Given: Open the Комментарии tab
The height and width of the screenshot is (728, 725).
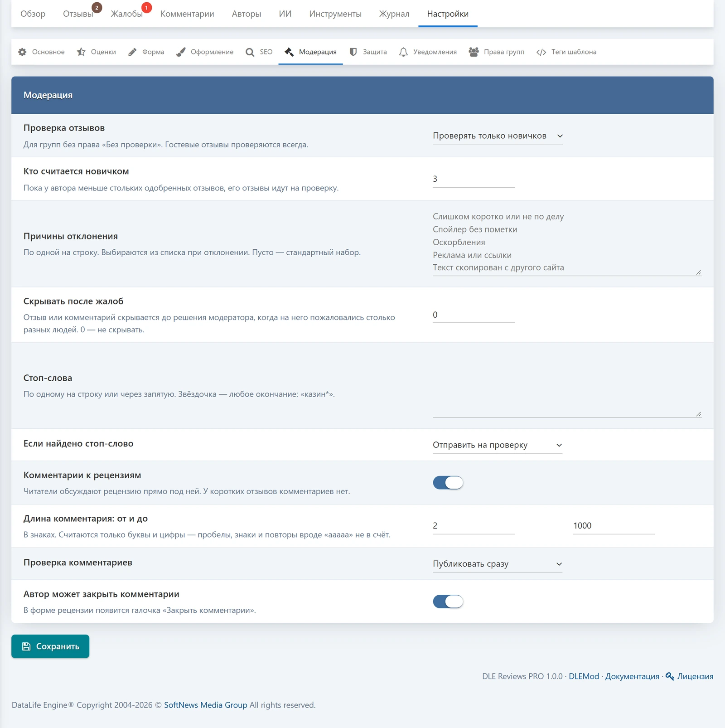Looking at the screenshot, I should pos(187,14).
